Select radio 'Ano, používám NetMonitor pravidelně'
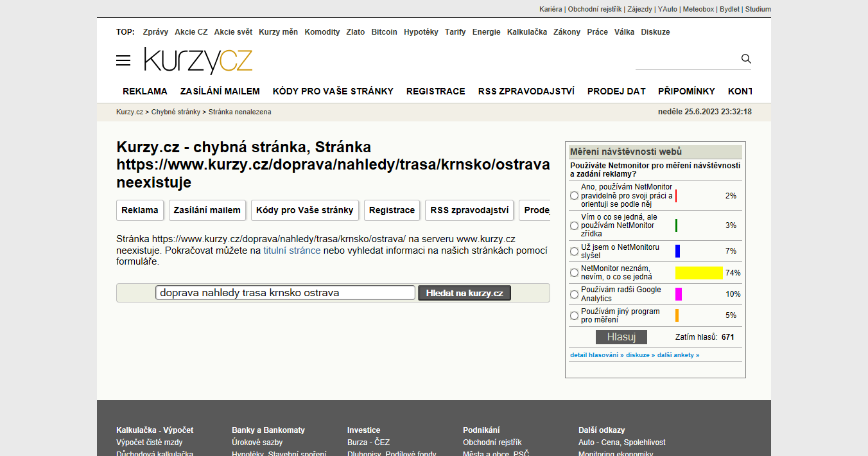Image resolution: width=868 pixels, height=456 pixels. point(574,196)
